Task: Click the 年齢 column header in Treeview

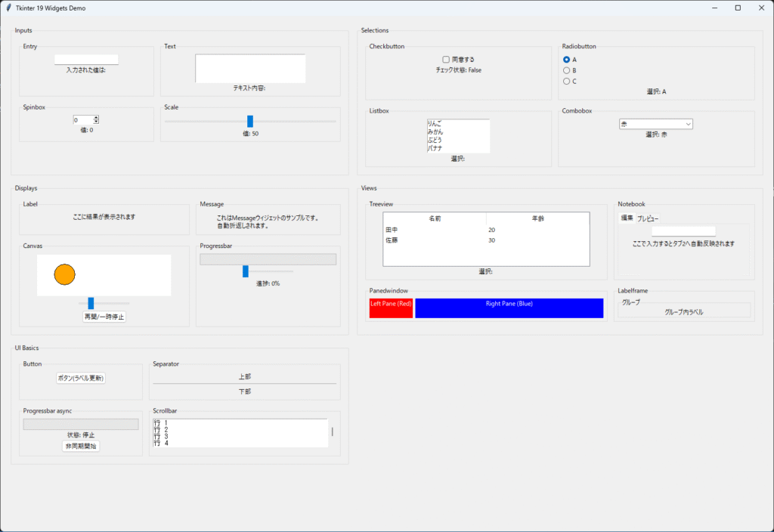Action: point(537,218)
